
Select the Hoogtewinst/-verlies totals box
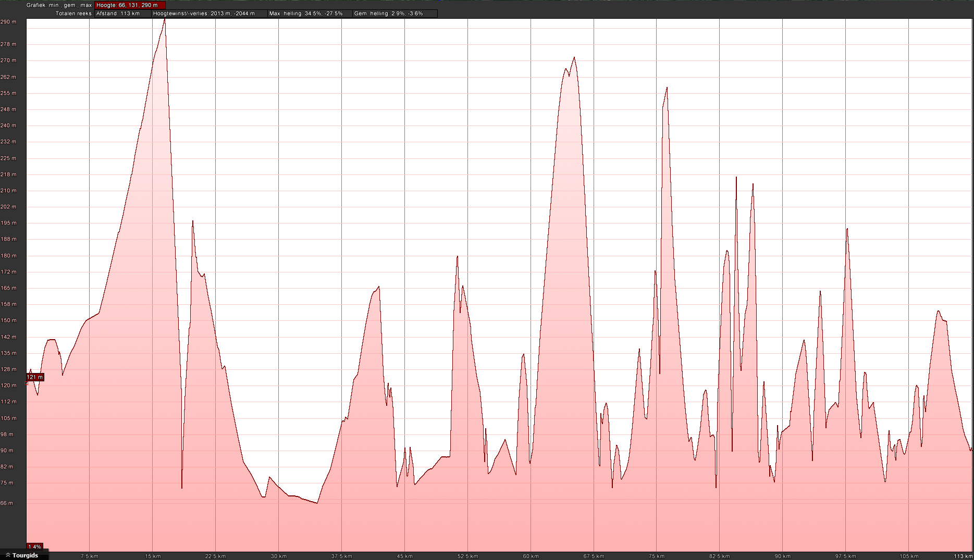point(209,14)
